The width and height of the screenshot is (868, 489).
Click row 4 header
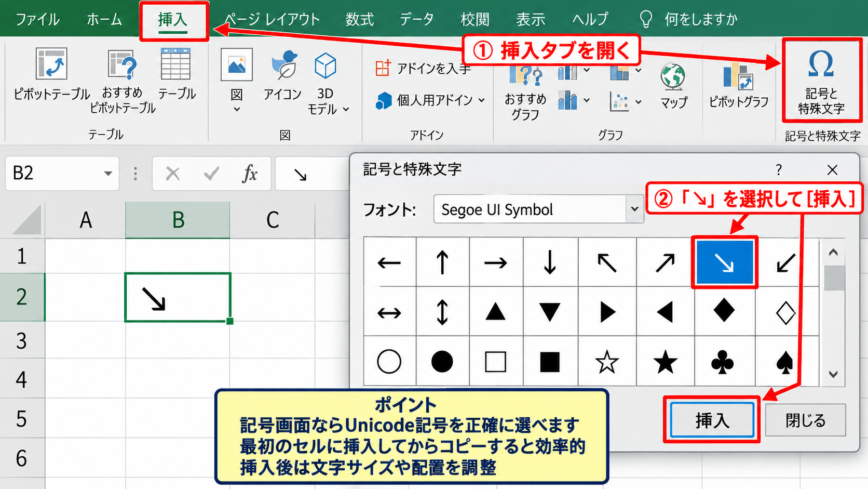[22, 379]
